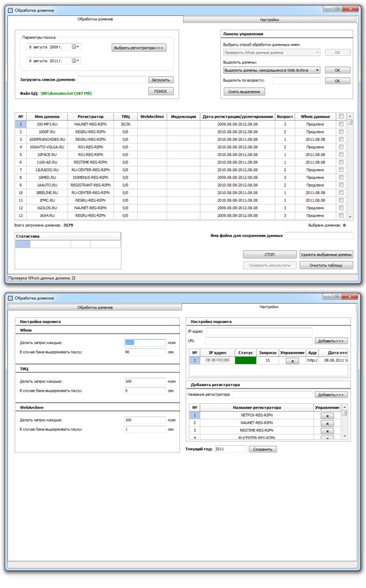
Task: Click scroll-down arrow of registrar list
Action: coord(345,436)
